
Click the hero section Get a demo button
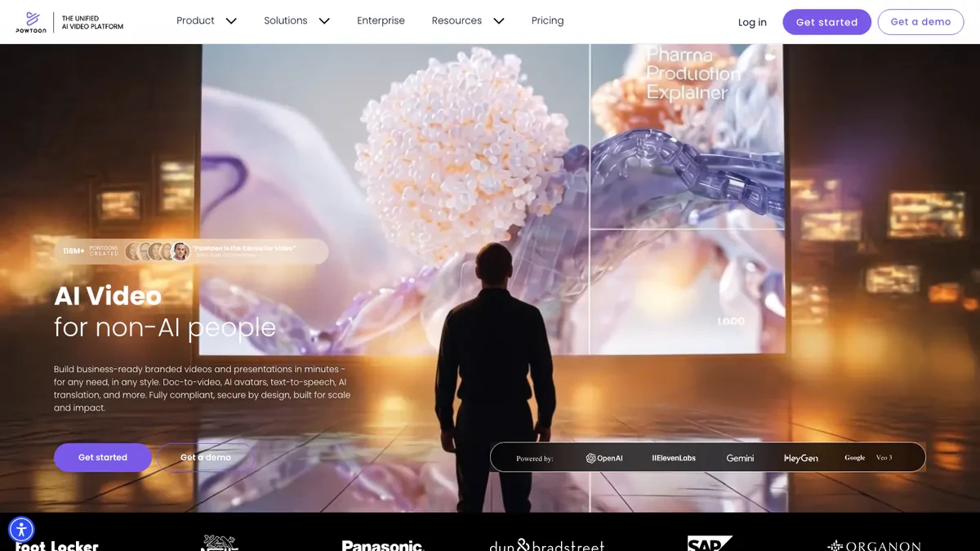tap(206, 457)
